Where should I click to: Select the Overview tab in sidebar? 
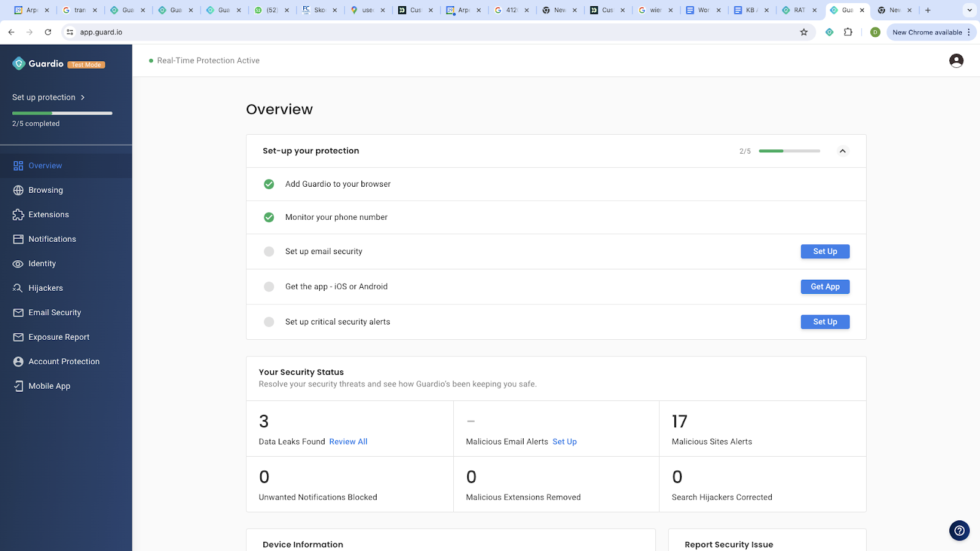[45, 165]
